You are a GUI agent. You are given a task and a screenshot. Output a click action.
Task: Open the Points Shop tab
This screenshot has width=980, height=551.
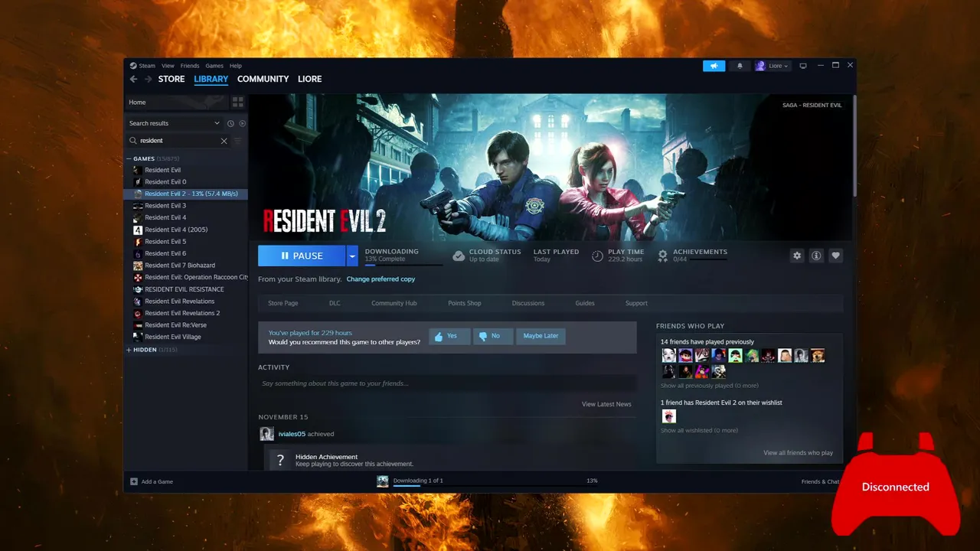point(464,303)
